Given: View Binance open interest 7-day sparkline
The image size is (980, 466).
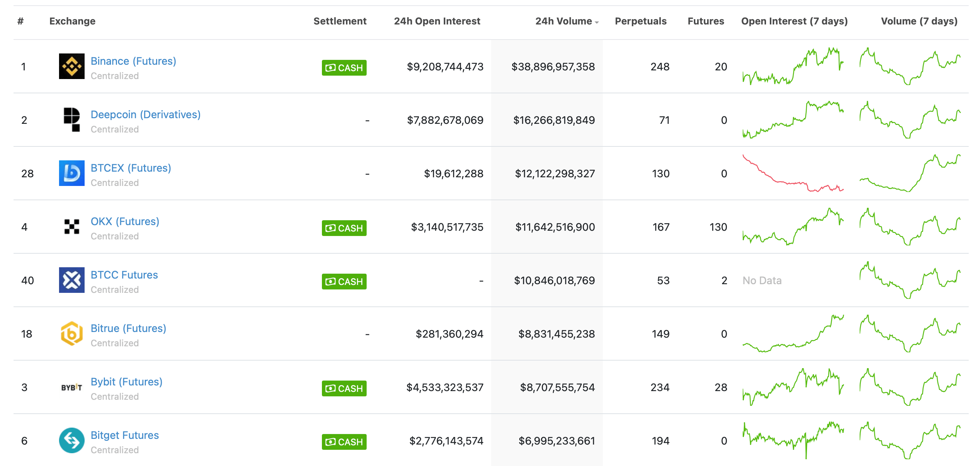Looking at the screenshot, I should (793, 66).
